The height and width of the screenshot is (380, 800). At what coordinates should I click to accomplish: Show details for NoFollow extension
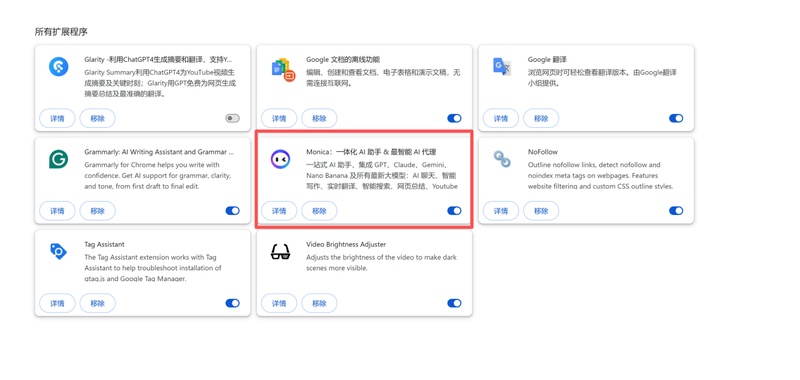[x=501, y=211]
